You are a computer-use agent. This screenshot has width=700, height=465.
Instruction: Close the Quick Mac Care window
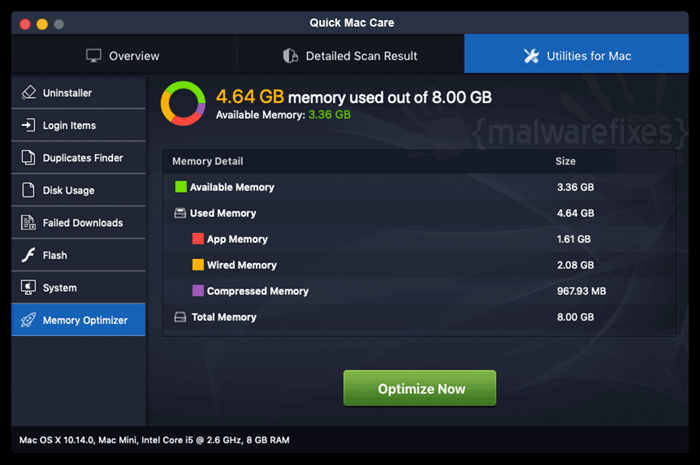pyautogui.click(x=25, y=24)
